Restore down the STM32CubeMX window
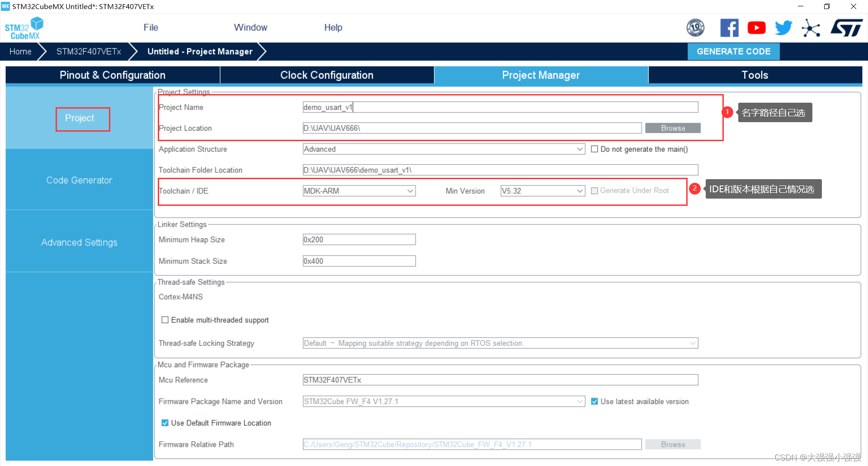This screenshot has height=466, width=868. click(x=827, y=6)
